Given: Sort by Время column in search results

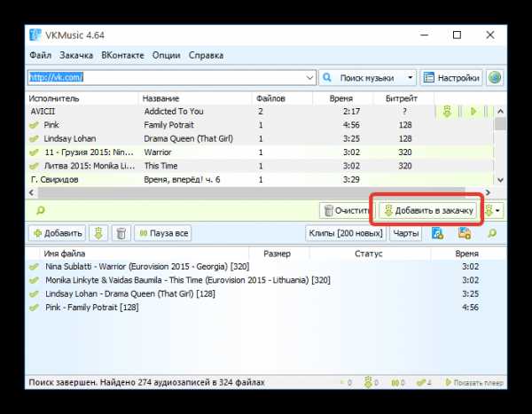Looking at the screenshot, I should (x=342, y=98).
